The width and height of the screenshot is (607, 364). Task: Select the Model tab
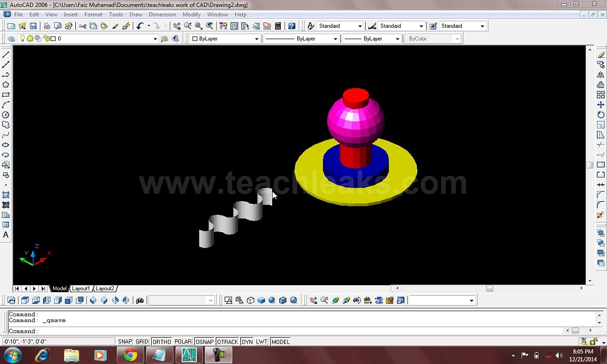pyautogui.click(x=59, y=289)
